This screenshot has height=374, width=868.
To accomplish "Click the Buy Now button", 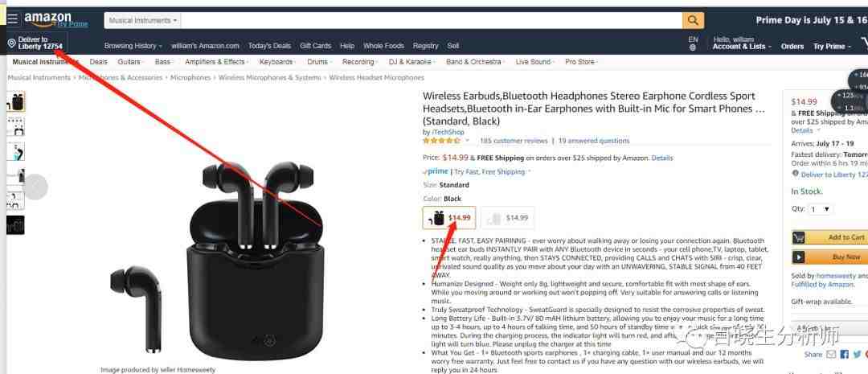I will coord(829,257).
